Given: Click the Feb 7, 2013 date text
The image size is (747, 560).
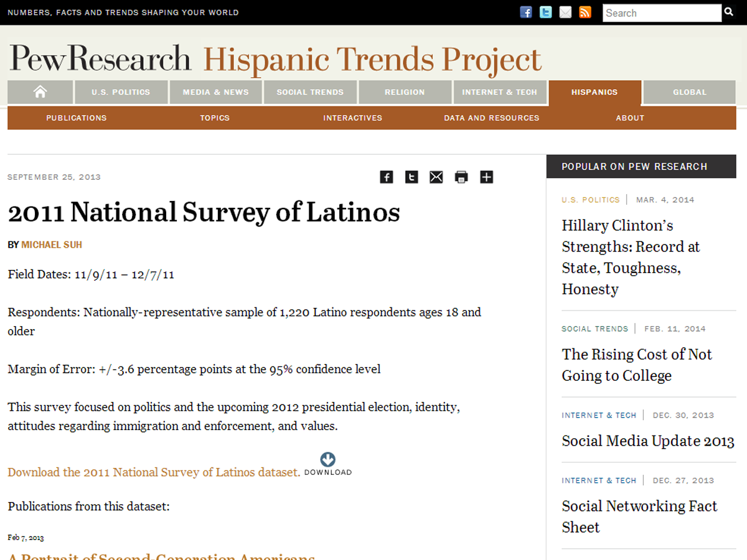Looking at the screenshot, I should pyautogui.click(x=26, y=538).
